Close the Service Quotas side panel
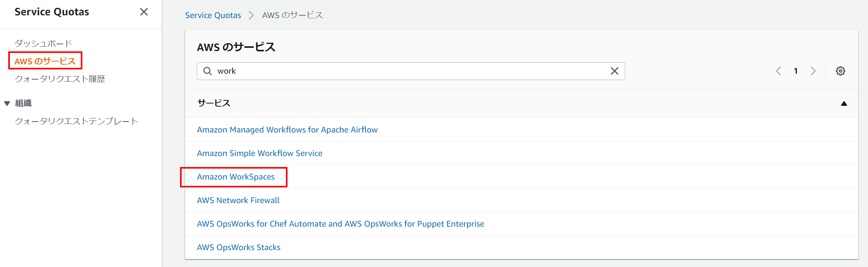 (144, 12)
